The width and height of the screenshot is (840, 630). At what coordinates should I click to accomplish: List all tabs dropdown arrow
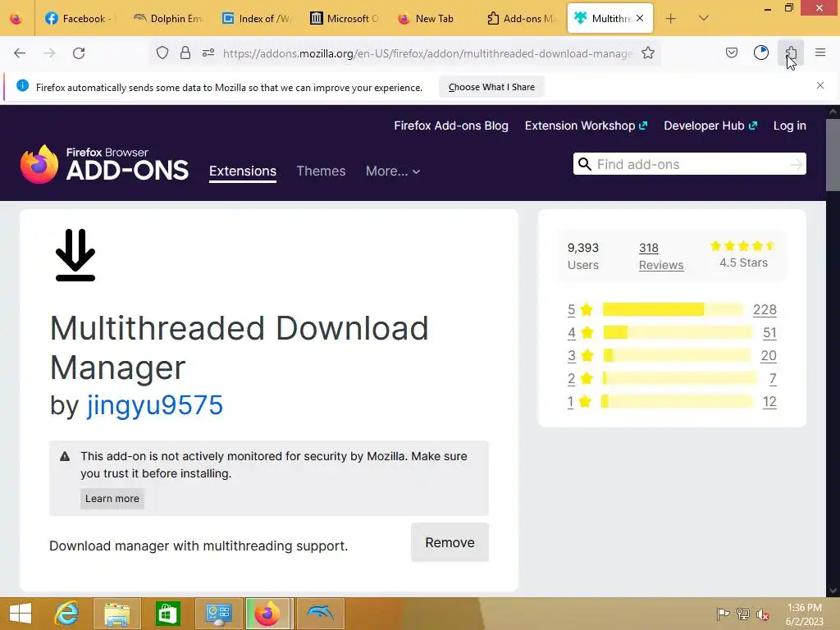tap(704, 18)
